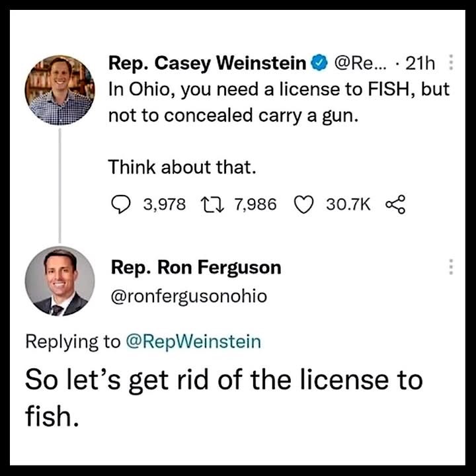Screen dimensions: 476x476
Task: Click the 7,986 retweet count
Action: coord(255,204)
